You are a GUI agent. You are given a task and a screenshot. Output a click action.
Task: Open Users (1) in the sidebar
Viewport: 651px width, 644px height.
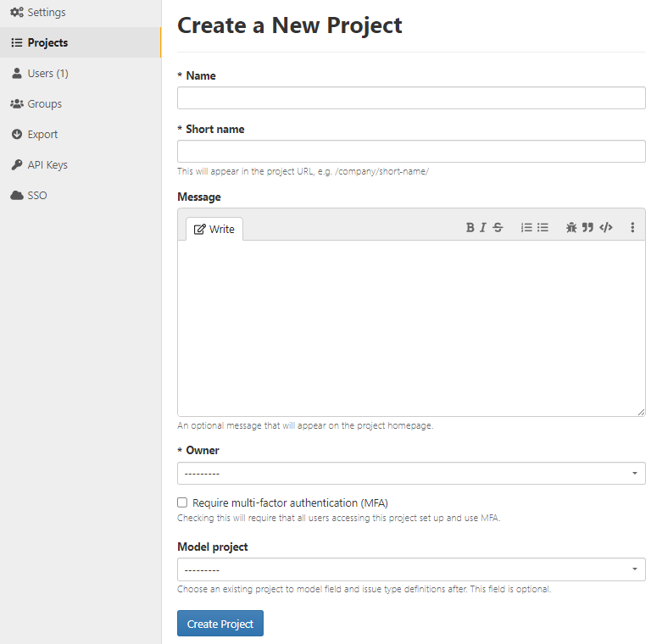point(81,73)
